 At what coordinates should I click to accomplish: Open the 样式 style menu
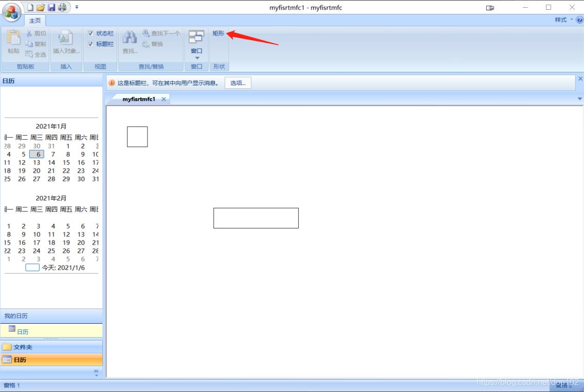tap(563, 20)
